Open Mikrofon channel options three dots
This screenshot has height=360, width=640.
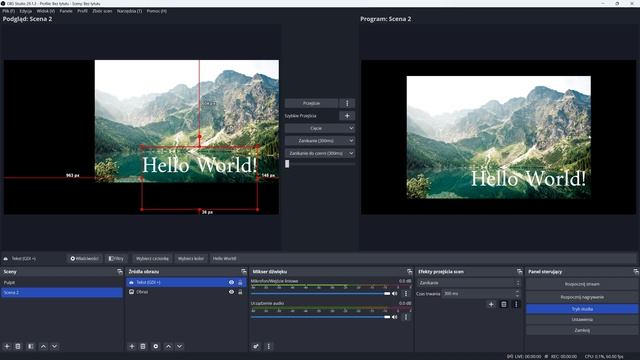coord(406,293)
